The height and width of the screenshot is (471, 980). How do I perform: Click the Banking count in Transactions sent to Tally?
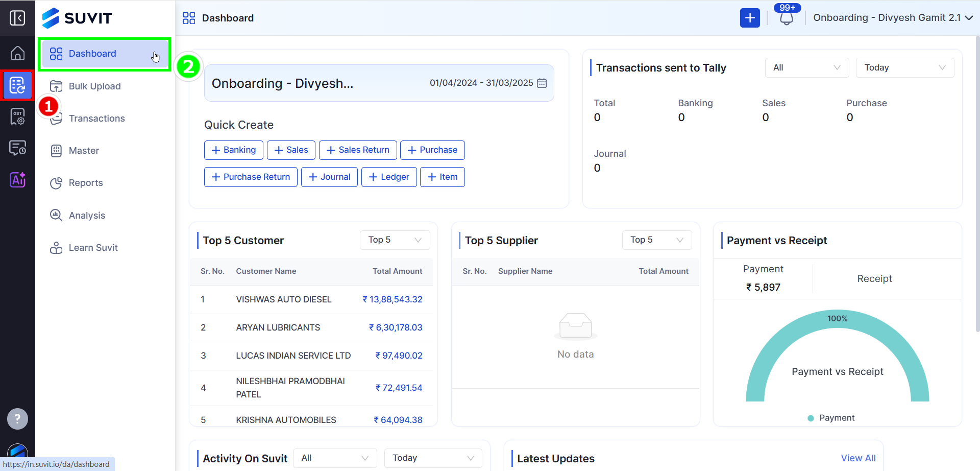[x=681, y=117]
